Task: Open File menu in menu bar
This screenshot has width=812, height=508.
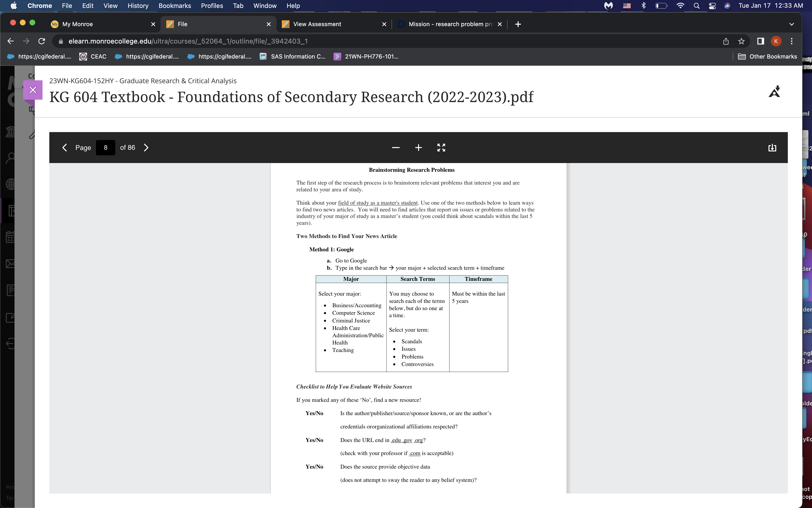Action: click(x=67, y=6)
